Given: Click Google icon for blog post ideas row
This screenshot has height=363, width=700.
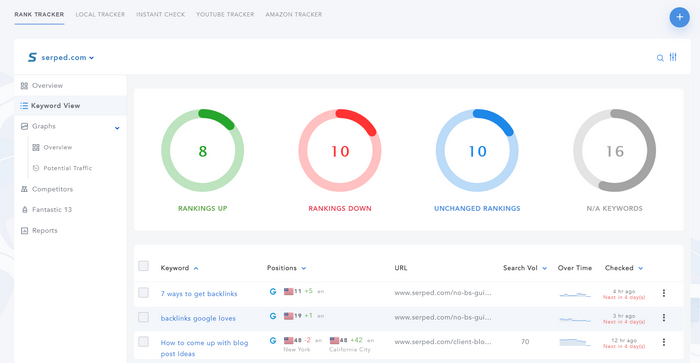Looking at the screenshot, I should 273,341.
